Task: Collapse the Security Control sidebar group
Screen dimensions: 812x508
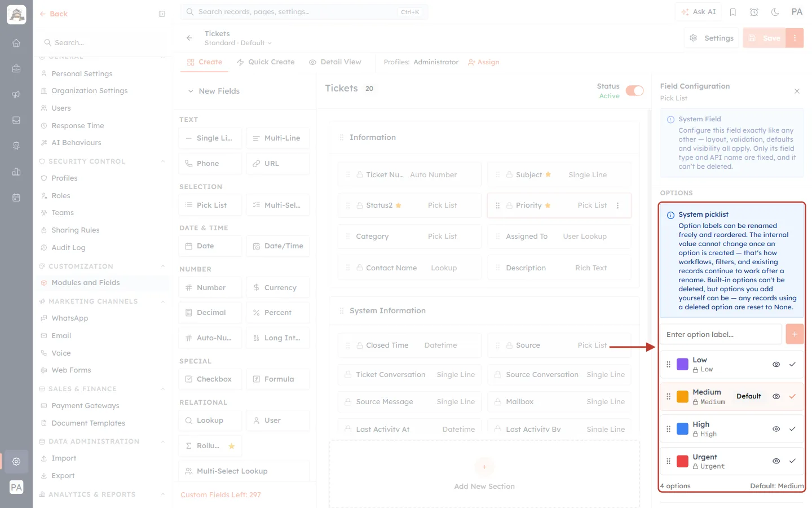Action: pos(162,161)
